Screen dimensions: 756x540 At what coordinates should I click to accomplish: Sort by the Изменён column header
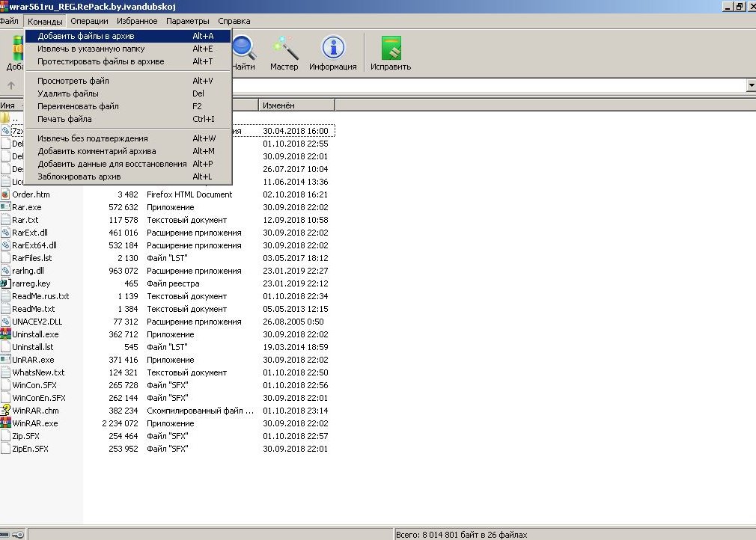[296, 105]
